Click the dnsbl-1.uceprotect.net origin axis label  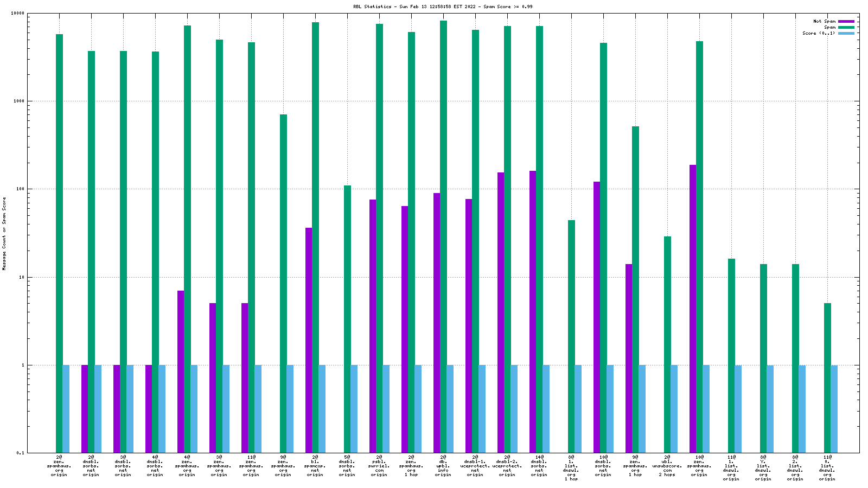pos(475,466)
